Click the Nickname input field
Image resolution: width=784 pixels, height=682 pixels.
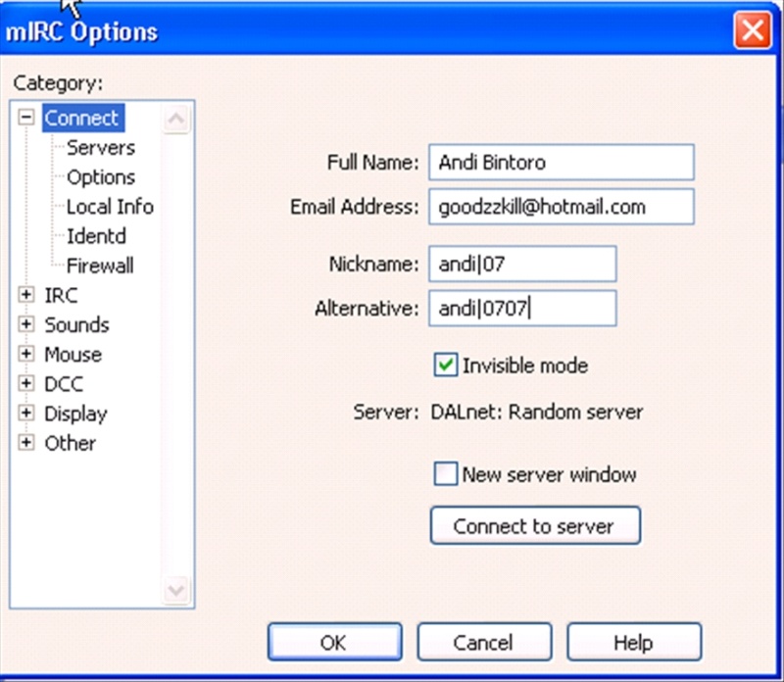point(522,264)
